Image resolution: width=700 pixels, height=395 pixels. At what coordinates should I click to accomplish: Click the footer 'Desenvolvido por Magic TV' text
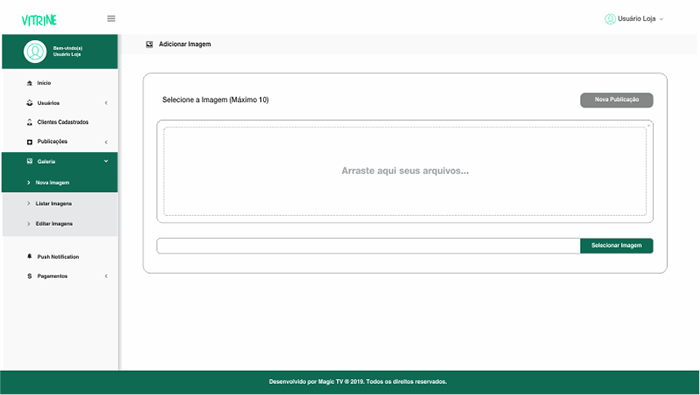pyautogui.click(x=358, y=382)
